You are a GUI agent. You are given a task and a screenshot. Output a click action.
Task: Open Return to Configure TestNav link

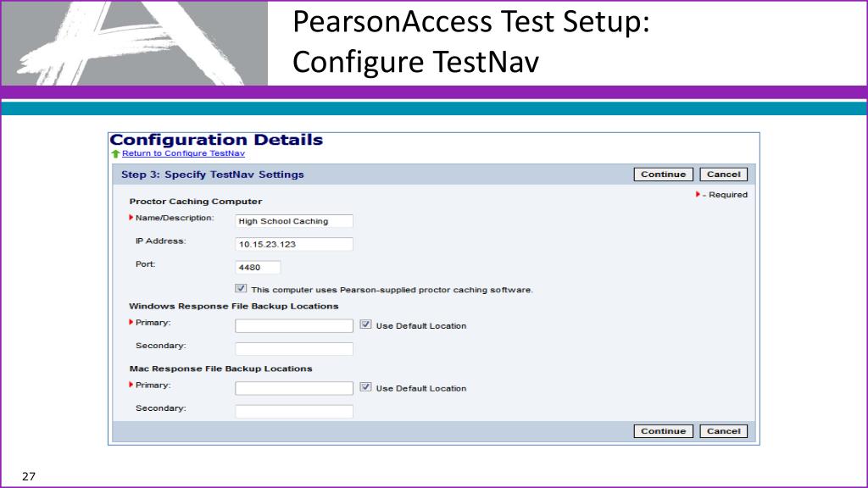183,153
